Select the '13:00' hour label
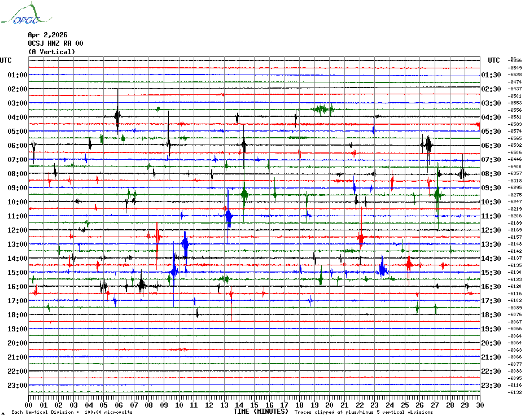 click(x=17, y=244)
